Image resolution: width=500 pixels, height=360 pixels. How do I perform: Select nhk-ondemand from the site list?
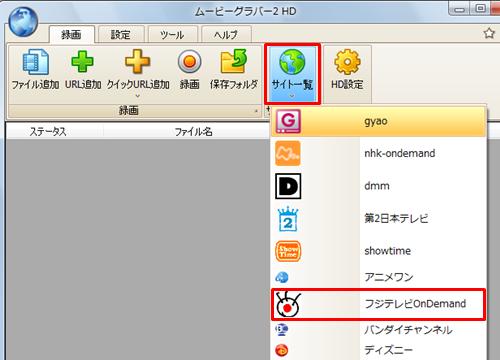(379, 153)
